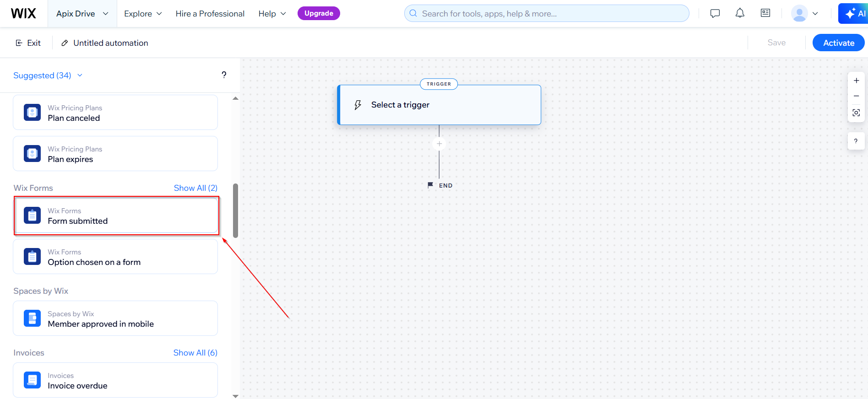Click the scroll up arrow in trigger list
Viewport: 868px width, 399px height.
pos(235,98)
